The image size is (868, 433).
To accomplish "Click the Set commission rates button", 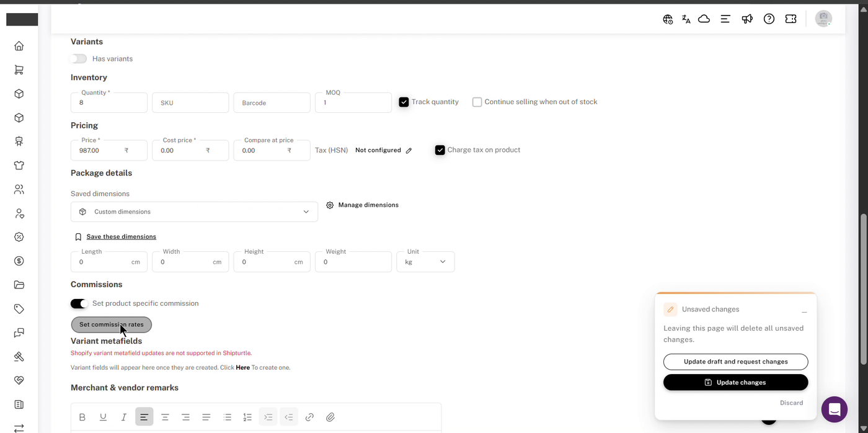I will click(112, 324).
